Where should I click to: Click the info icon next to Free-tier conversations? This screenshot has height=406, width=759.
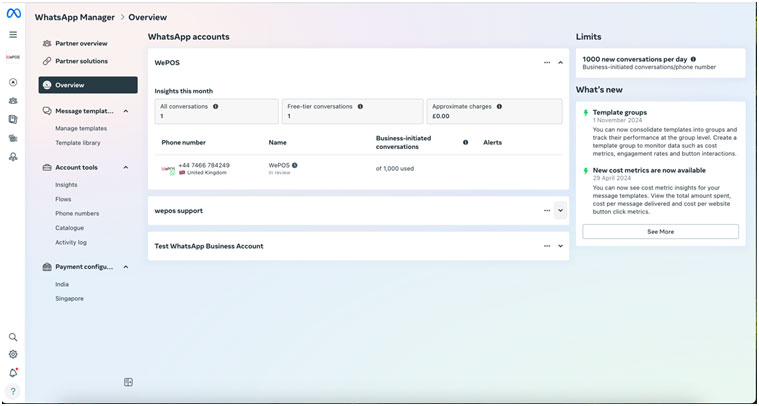click(x=360, y=106)
